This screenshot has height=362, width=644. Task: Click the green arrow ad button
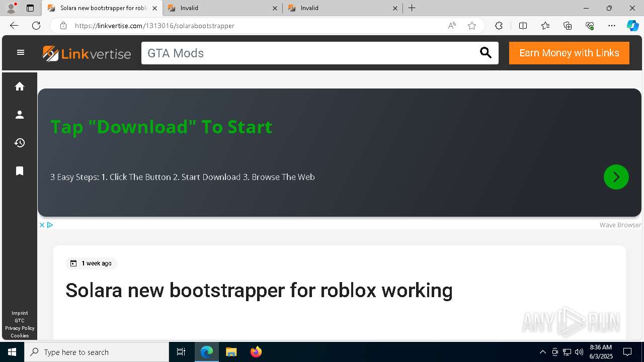pyautogui.click(x=616, y=177)
